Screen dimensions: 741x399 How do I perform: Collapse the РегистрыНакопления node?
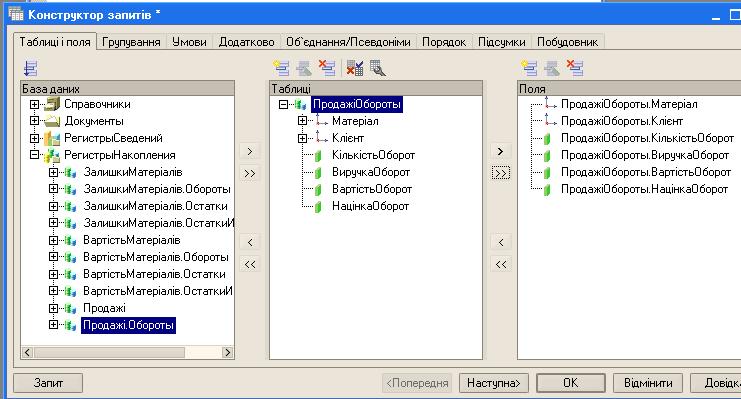tap(34, 155)
